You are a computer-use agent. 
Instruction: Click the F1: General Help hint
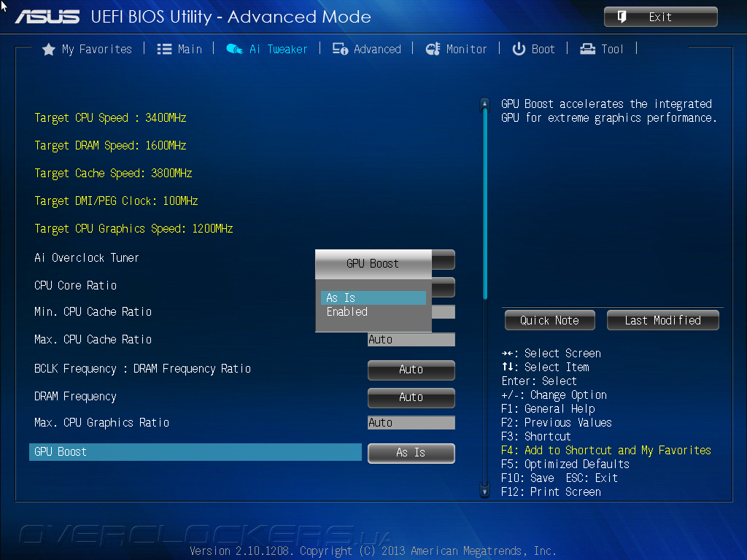(548, 409)
